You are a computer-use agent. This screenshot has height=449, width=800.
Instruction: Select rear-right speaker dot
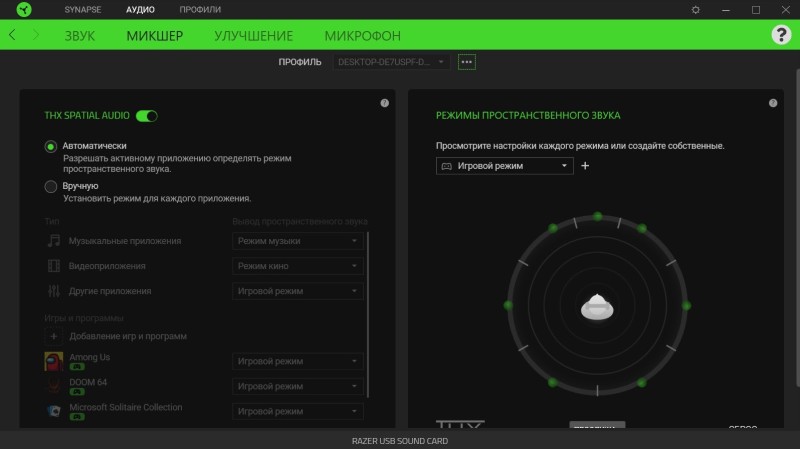(x=642, y=382)
